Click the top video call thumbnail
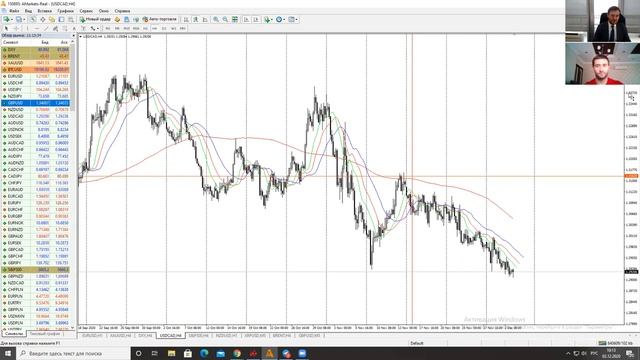This screenshot has width=640, height=360. 602,21
